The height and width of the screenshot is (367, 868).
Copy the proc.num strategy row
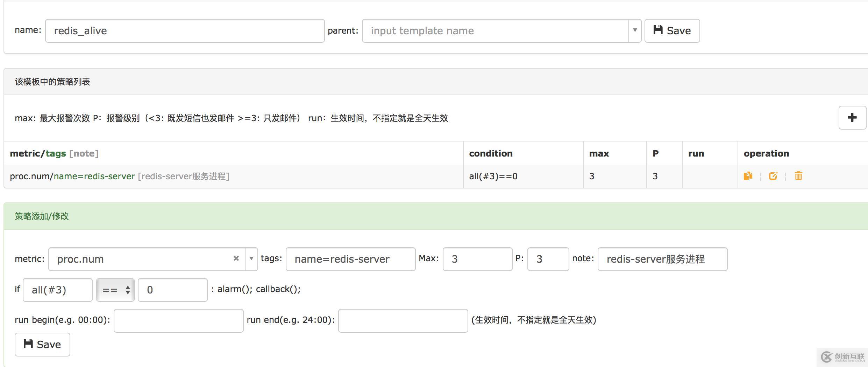coord(748,176)
